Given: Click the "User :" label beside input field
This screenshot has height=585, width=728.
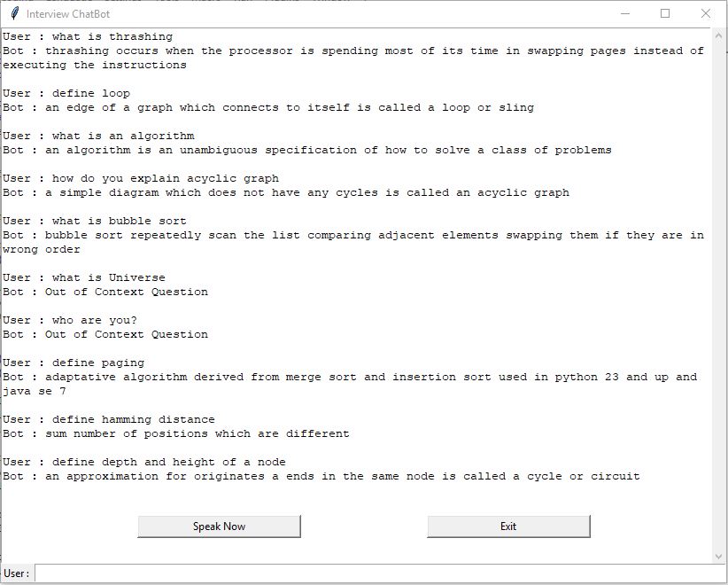Looking at the screenshot, I should pos(17,573).
